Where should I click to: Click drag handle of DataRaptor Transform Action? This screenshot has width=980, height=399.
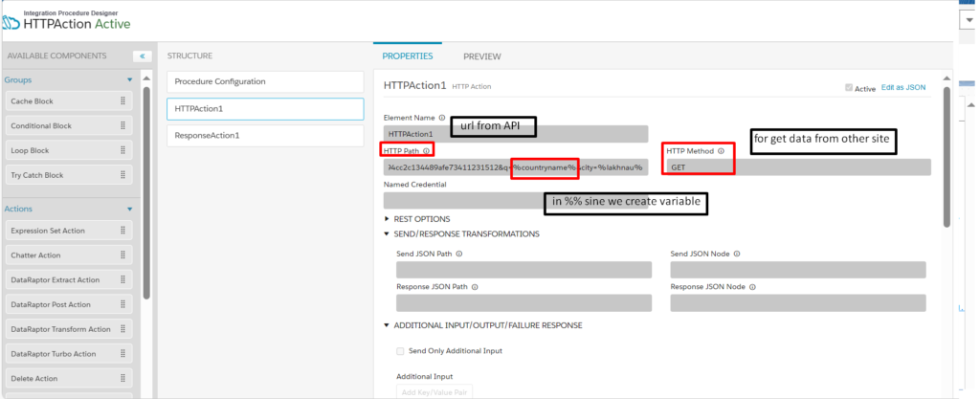(122, 329)
